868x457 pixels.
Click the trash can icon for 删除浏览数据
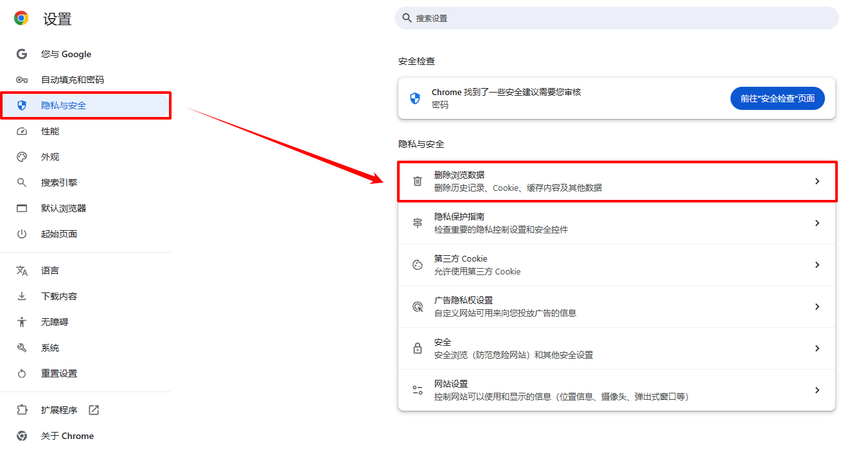[418, 181]
